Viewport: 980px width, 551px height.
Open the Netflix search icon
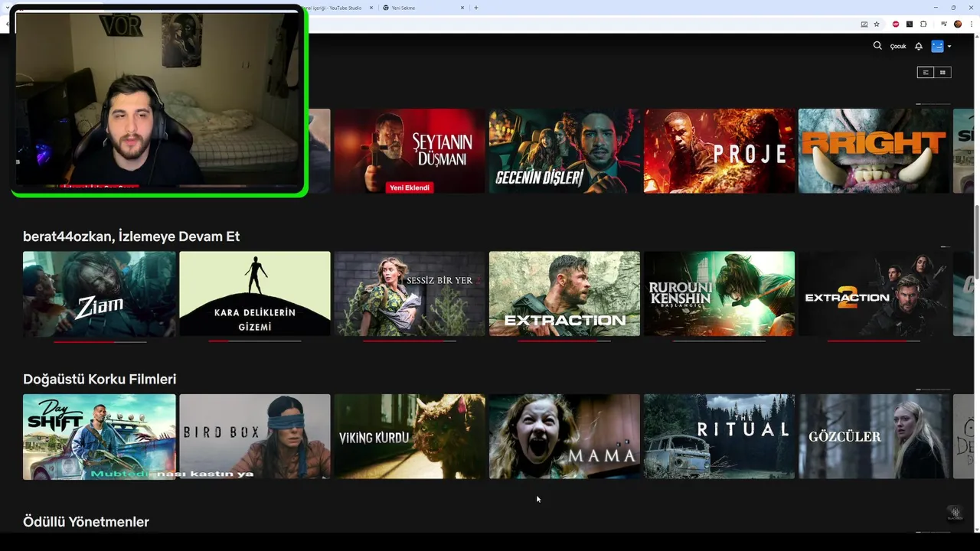tap(877, 46)
